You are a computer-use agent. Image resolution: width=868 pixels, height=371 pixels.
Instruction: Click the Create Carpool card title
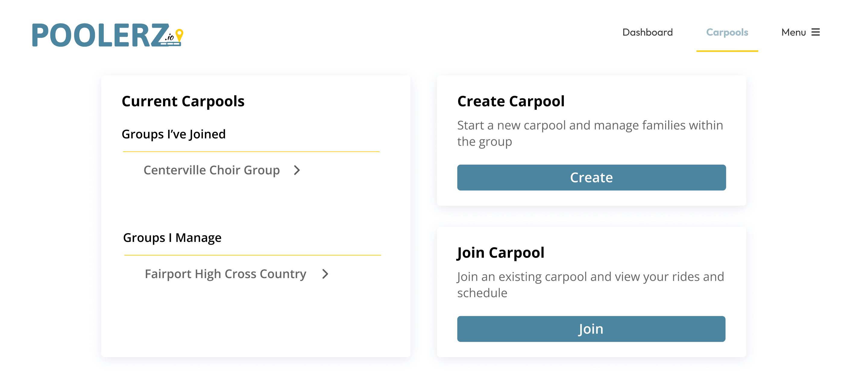pyautogui.click(x=511, y=101)
